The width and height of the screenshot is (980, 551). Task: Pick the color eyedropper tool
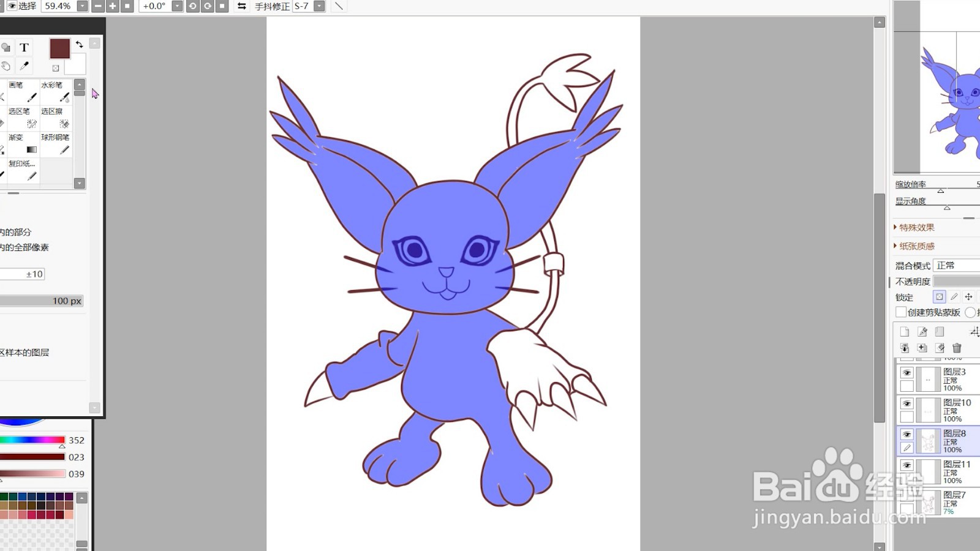click(24, 66)
